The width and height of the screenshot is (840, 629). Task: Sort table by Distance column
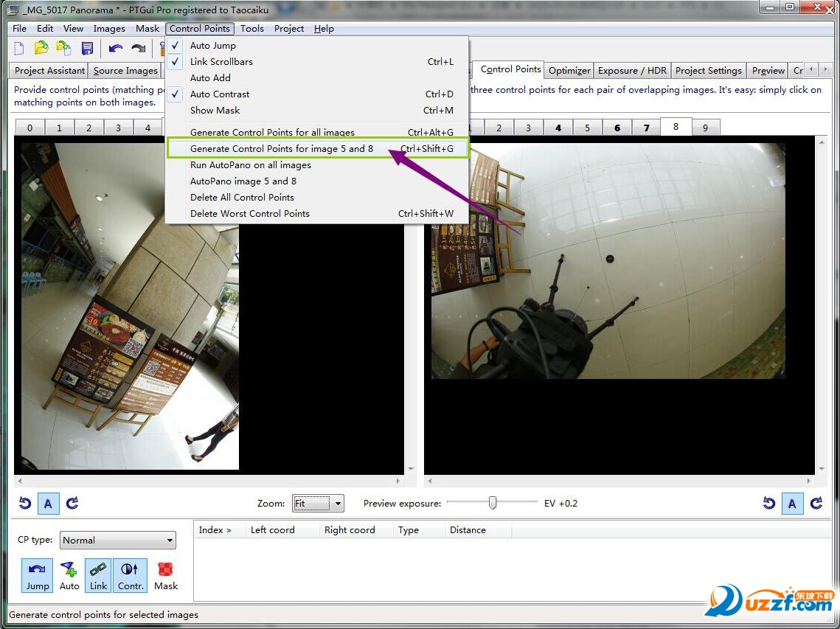point(478,530)
